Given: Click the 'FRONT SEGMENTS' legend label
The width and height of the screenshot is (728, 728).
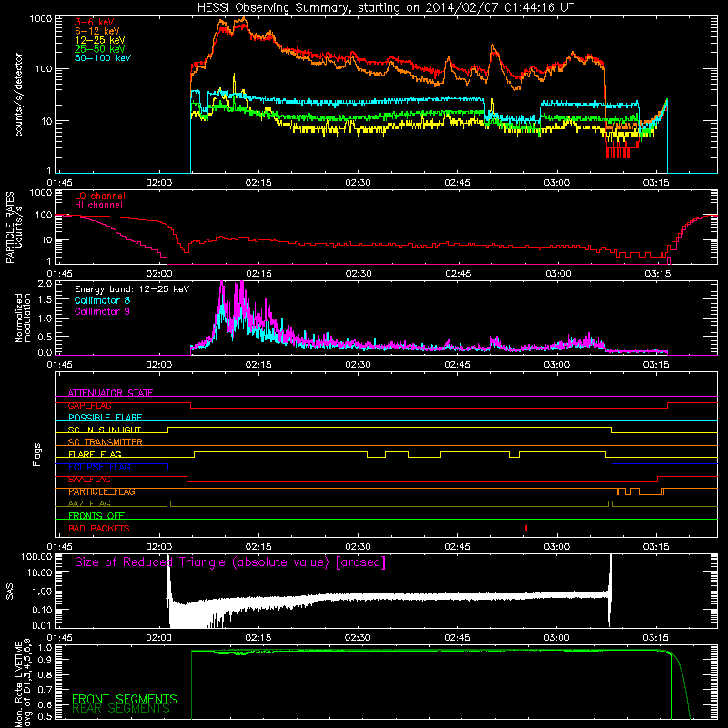Looking at the screenshot, I should point(125,699).
